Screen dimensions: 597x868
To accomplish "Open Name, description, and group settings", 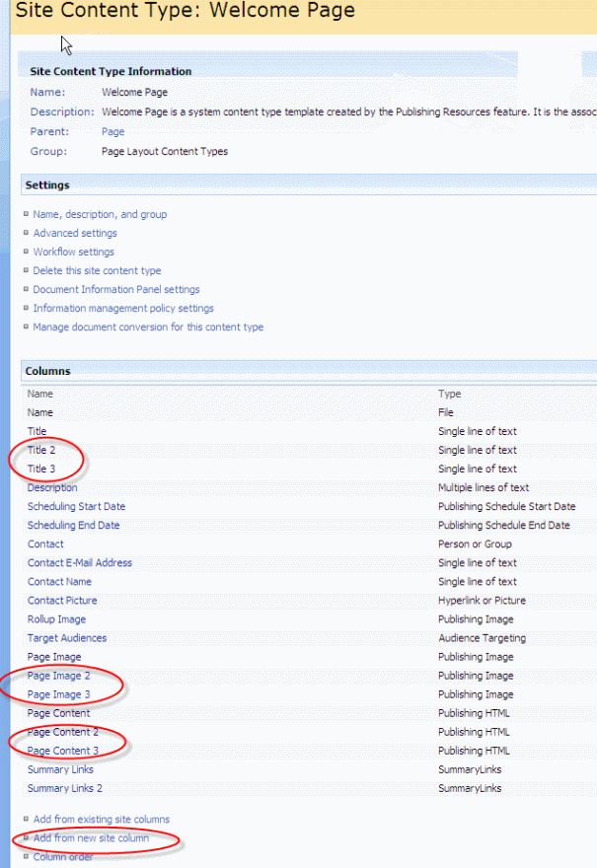I will [x=100, y=214].
